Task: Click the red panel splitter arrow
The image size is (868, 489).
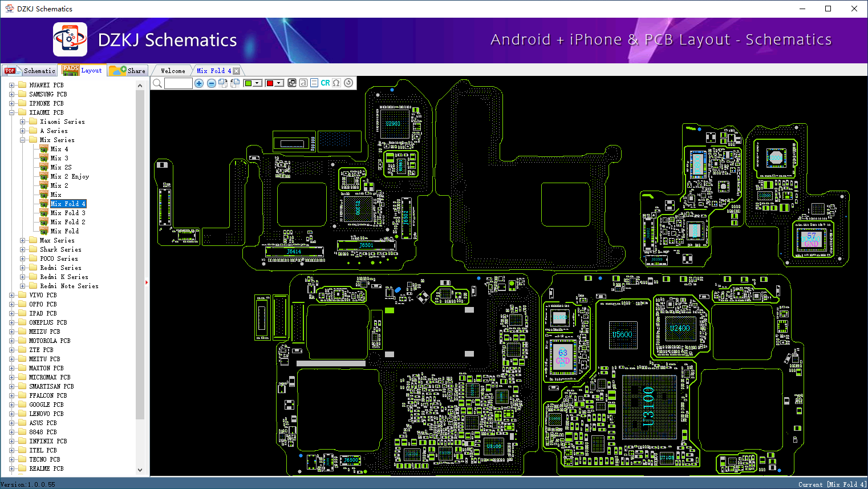Action: coord(147,282)
